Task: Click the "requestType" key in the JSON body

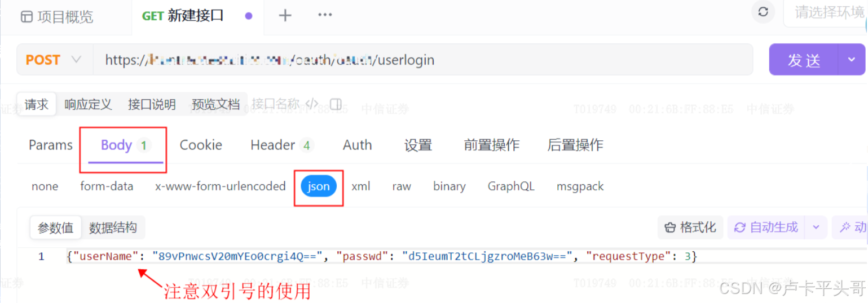Action: [x=629, y=257]
